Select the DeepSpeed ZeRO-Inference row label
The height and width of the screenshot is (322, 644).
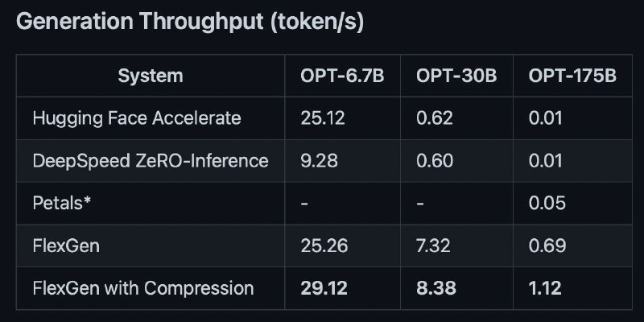pos(151,160)
